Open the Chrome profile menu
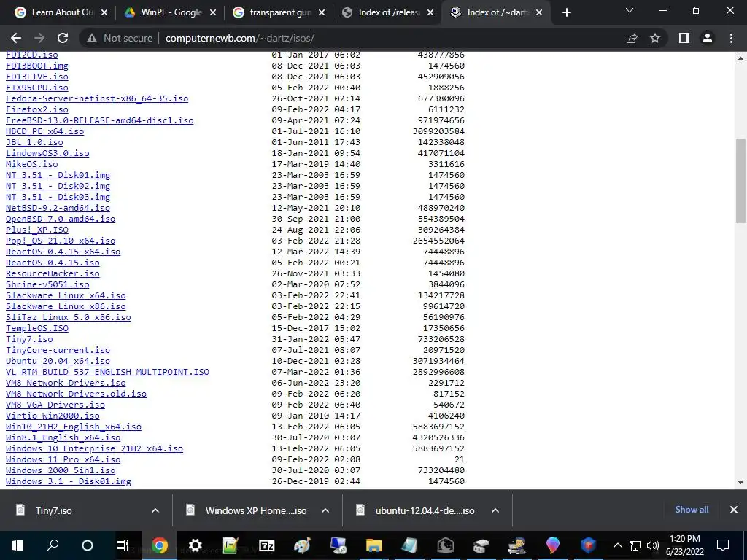The image size is (747, 560). (708, 38)
